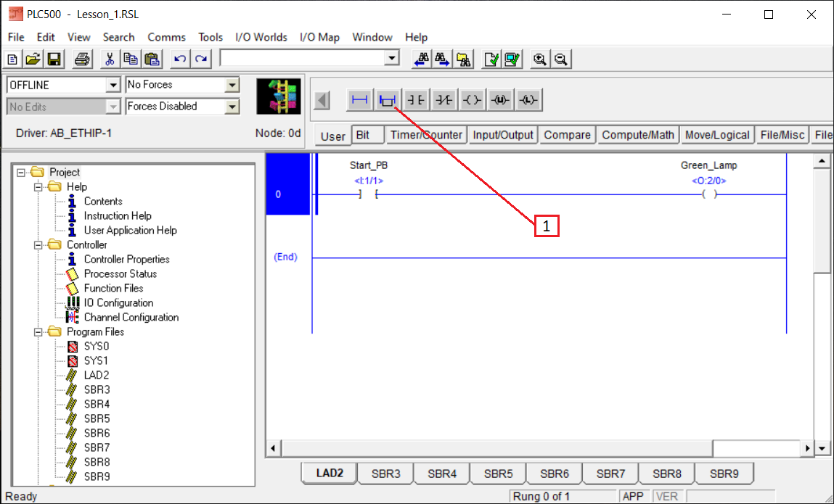Insert Output Energize coil instruction

(473, 100)
